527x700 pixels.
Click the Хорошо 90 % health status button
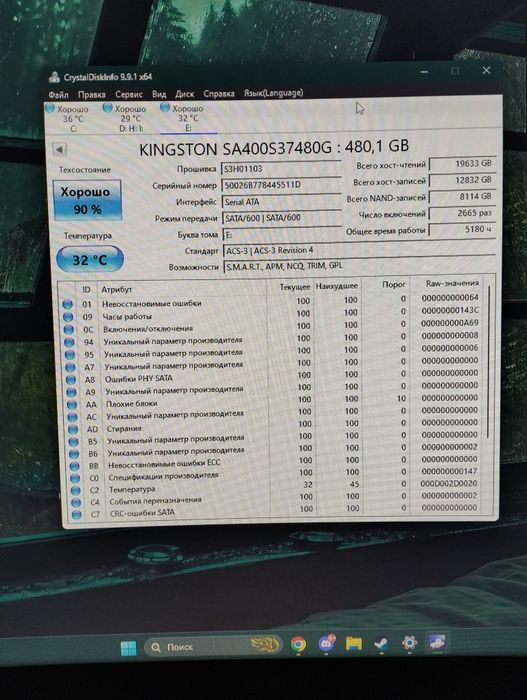tap(87, 200)
